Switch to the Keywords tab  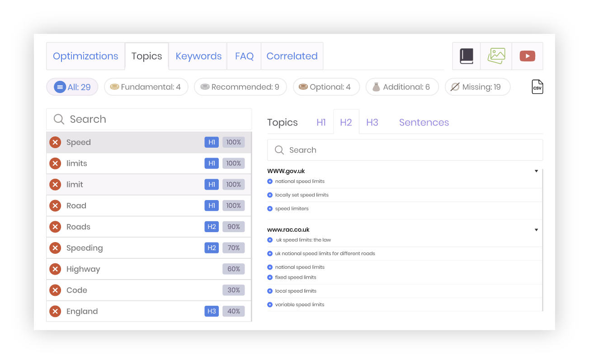pyautogui.click(x=198, y=56)
